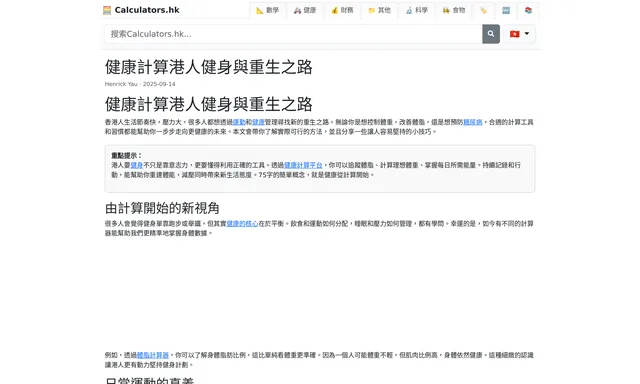
Task: Click the abacus logo icon
Action: pos(107,10)
